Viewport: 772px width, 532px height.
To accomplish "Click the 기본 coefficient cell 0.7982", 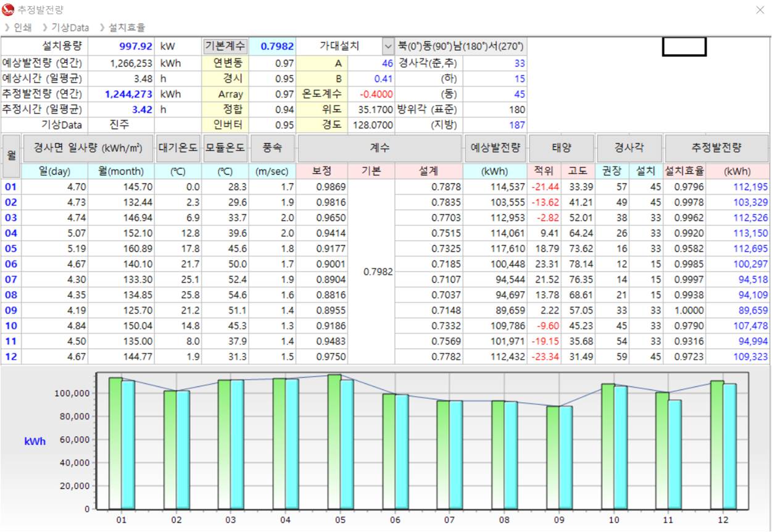I will (x=371, y=272).
